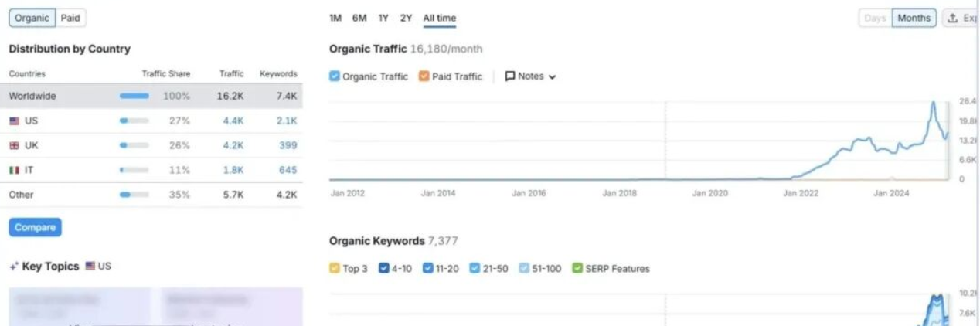Disable the SERP Features checkbox

[577, 269]
